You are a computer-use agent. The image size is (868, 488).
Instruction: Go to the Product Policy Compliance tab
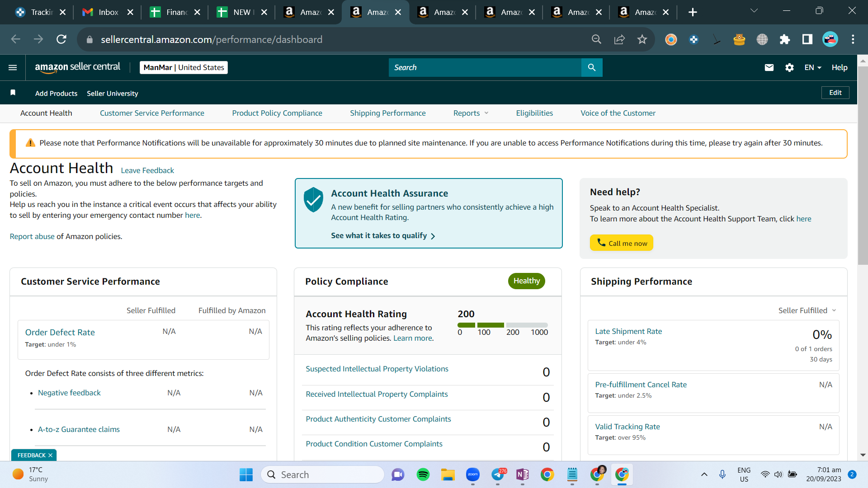(x=277, y=113)
